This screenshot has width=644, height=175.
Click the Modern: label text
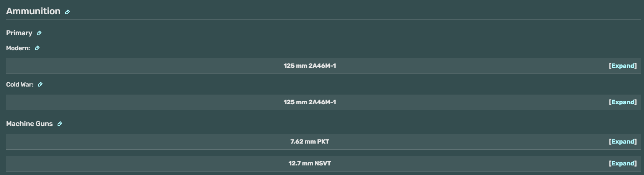pyautogui.click(x=18, y=48)
